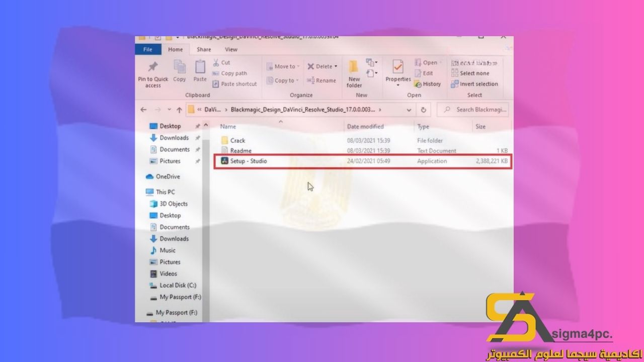Click the address bar path
The height and width of the screenshot is (362, 644).
click(300, 109)
